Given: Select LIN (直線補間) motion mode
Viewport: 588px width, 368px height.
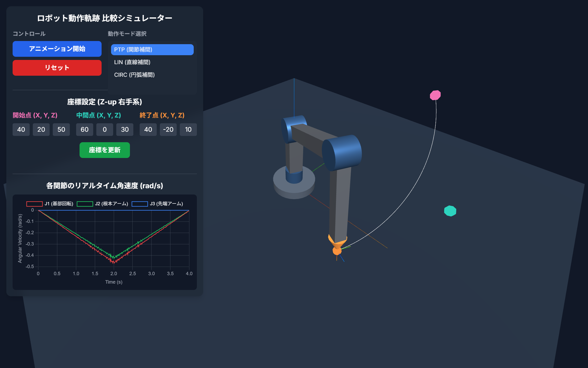Looking at the screenshot, I should 152,62.
